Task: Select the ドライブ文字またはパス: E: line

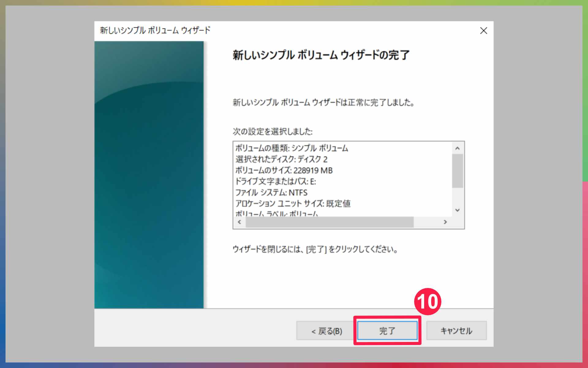Action: [275, 182]
